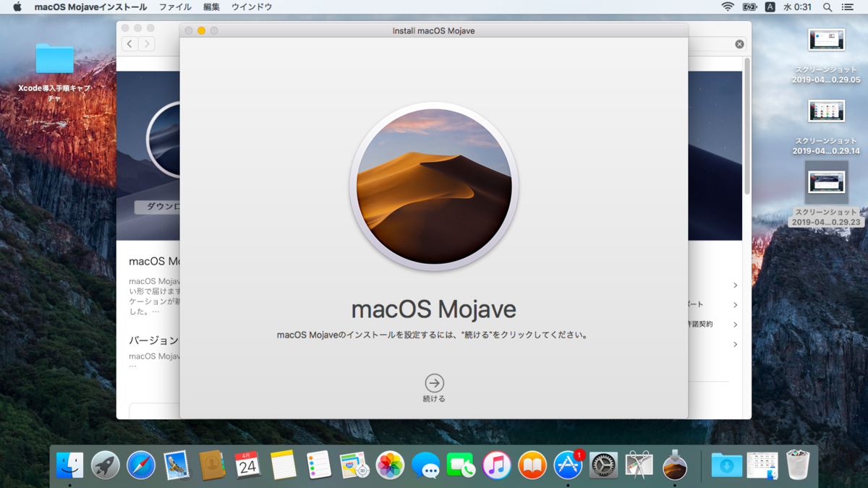Click the macOS Mojave dune image in installer
Viewport: 868px width, 488px height.
click(434, 187)
